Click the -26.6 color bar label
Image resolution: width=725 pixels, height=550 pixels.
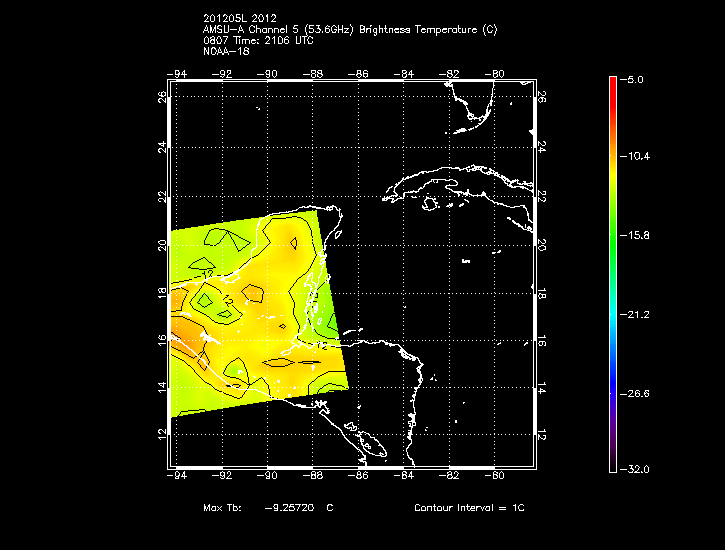(x=635, y=394)
